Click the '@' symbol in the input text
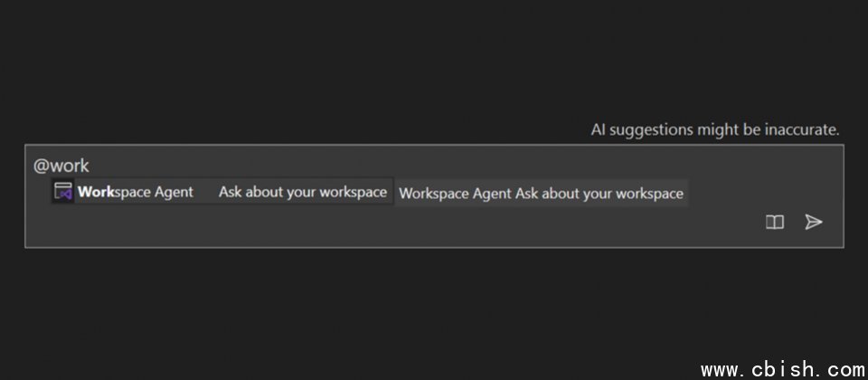Viewport: 868px width, 380px height. click(x=41, y=166)
